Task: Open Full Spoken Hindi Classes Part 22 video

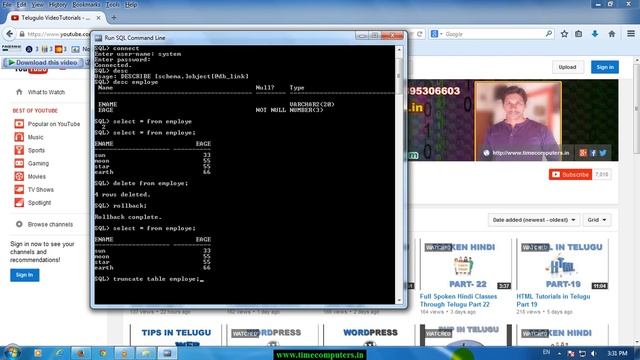Action: click(x=458, y=300)
